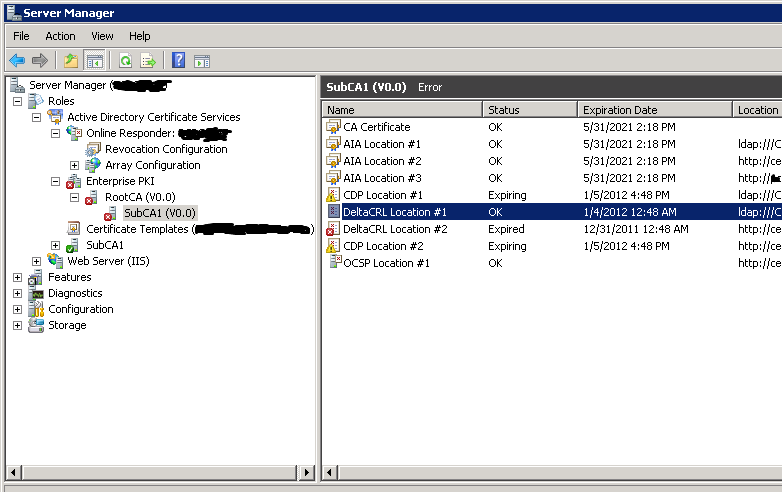Select the AIA Location #1 row

click(552, 144)
